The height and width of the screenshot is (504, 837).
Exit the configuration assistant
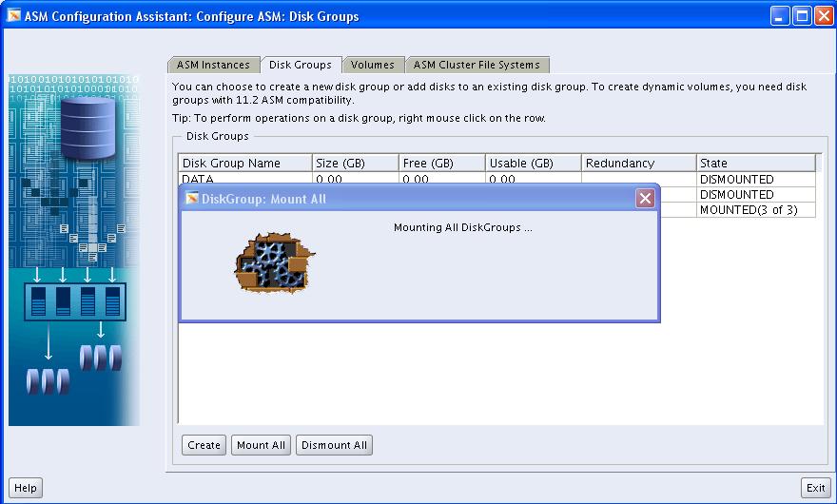click(x=815, y=488)
